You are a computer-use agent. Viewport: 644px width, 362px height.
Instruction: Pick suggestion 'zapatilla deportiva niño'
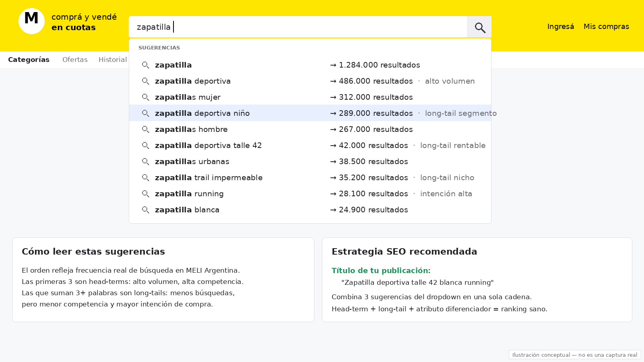pyautogui.click(x=202, y=113)
